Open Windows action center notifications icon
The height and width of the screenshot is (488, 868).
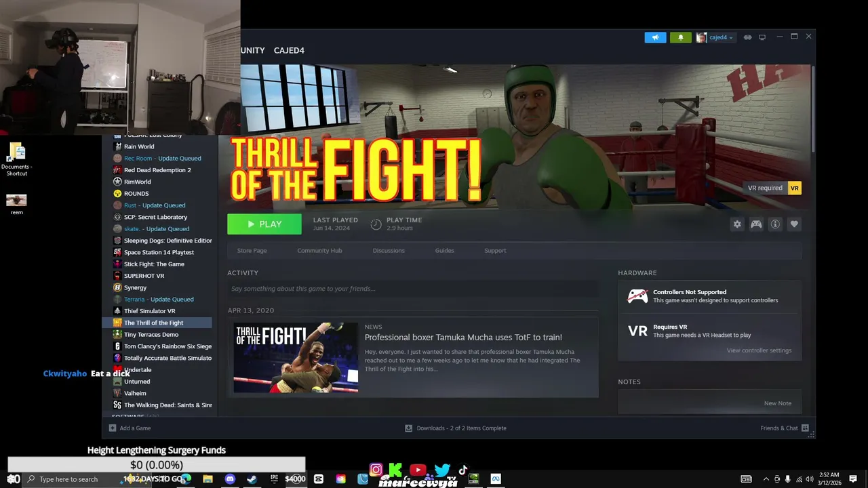[853, 479]
